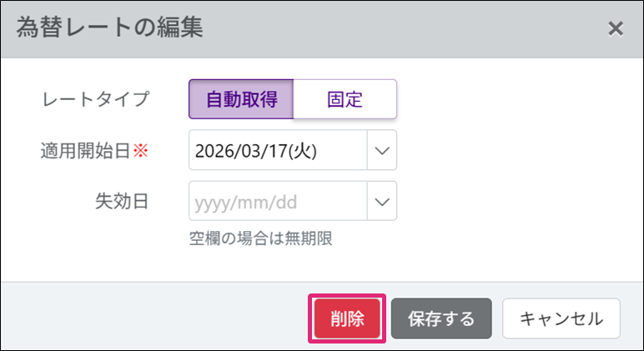Click the 保存する button
Image resolution: width=644 pixels, height=351 pixels.
click(x=441, y=318)
